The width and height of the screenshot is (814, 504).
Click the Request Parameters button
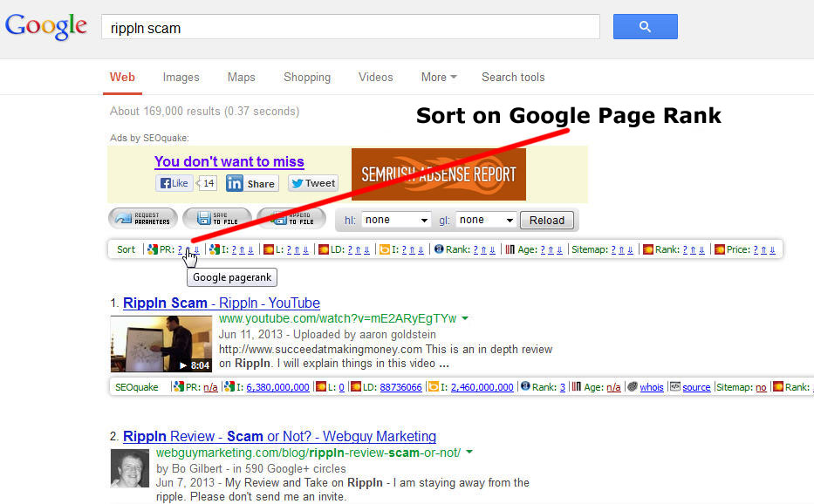[143, 218]
